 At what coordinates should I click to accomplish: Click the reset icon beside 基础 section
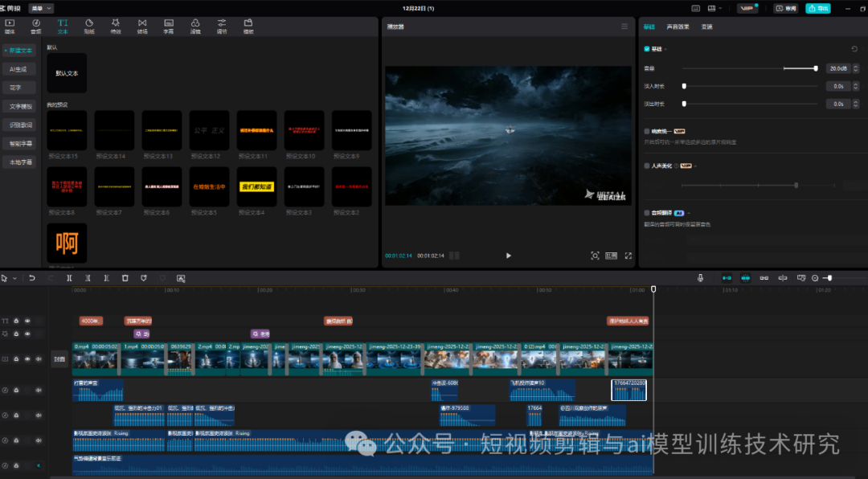click(x=854, y=49)
